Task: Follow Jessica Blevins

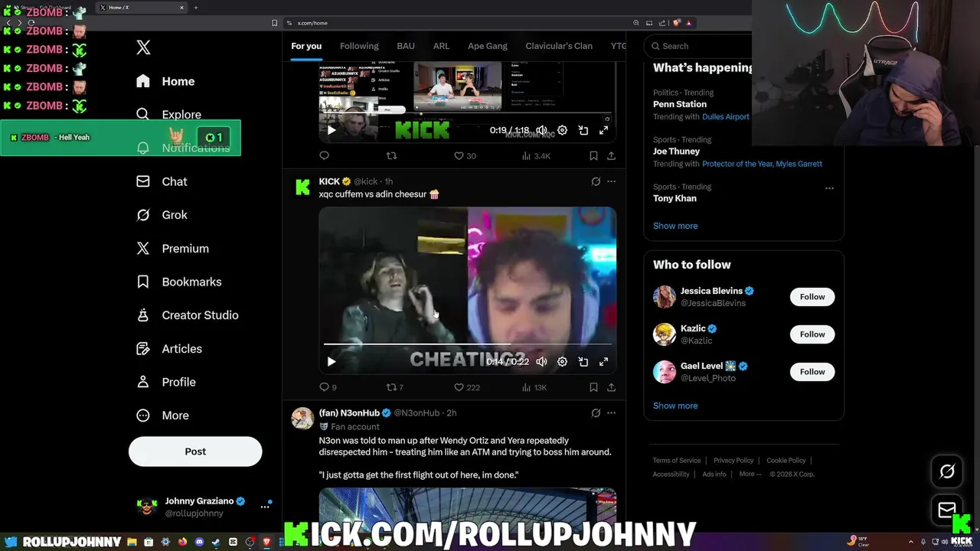Action: (x=812, y=297)
